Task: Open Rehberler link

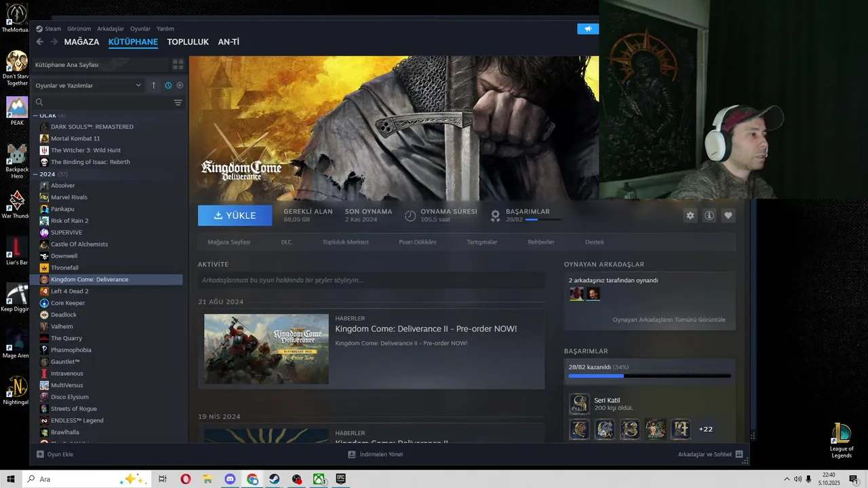Action: tap(541, 242)
